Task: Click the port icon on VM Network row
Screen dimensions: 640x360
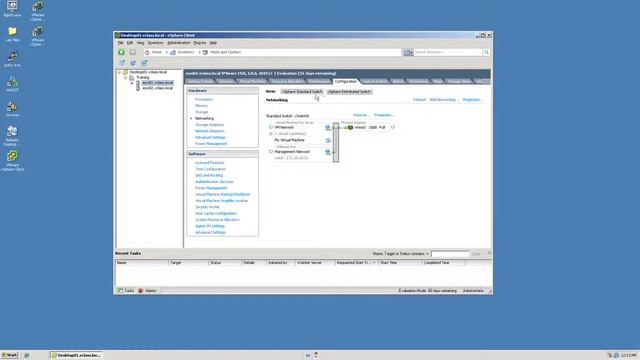Action: [x=328, y=128]
